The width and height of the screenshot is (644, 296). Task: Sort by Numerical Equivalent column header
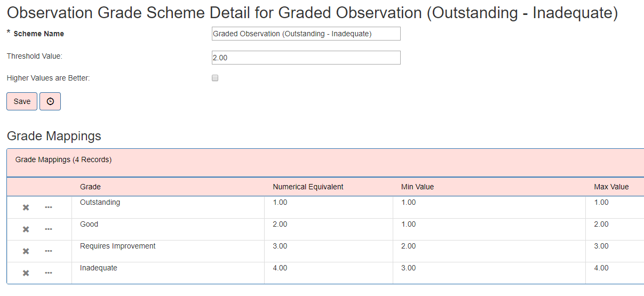tap(308, 187)
